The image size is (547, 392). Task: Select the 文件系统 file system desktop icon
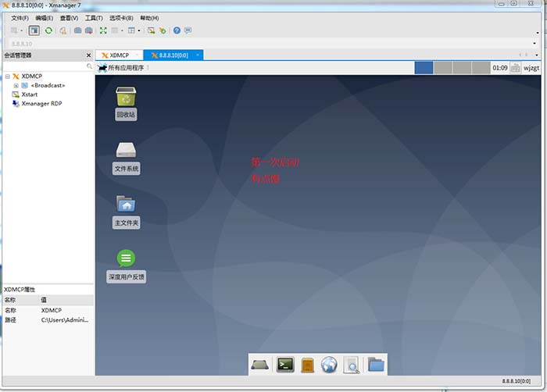(x=127, y=158)
